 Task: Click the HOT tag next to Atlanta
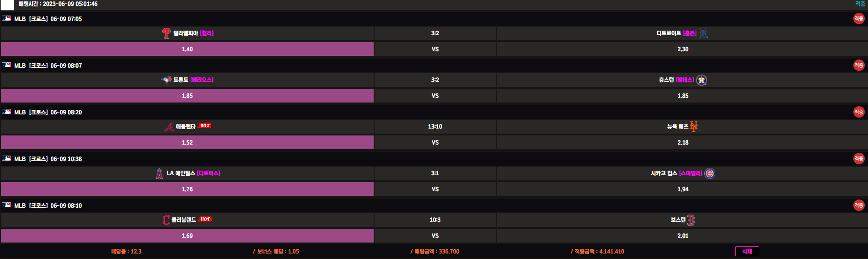click(x=204, y=126)
